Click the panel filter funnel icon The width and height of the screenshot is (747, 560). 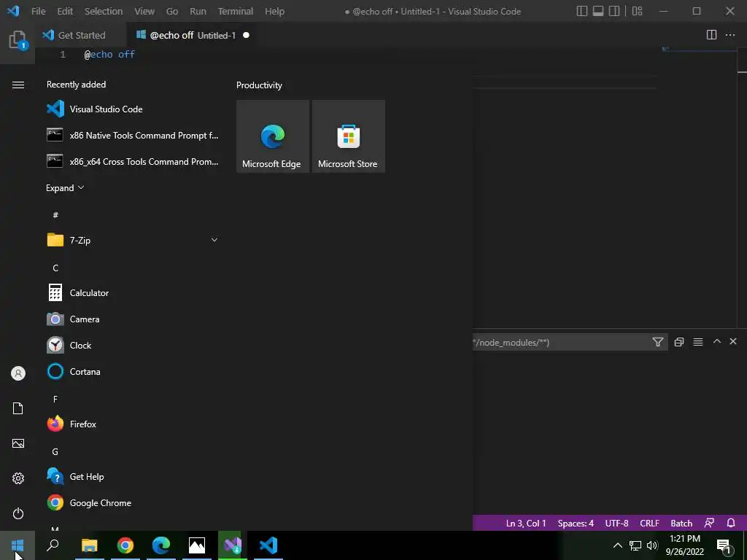point(658,342)
